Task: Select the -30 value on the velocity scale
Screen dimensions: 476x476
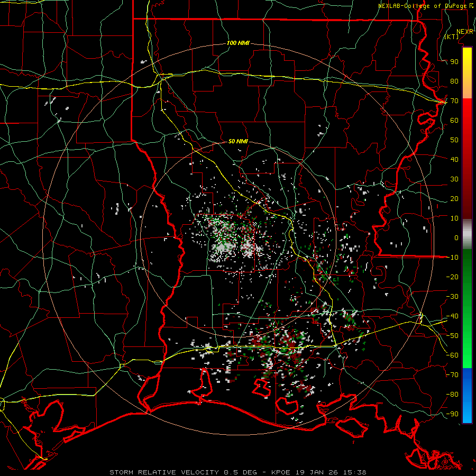Action: point(452,297)
